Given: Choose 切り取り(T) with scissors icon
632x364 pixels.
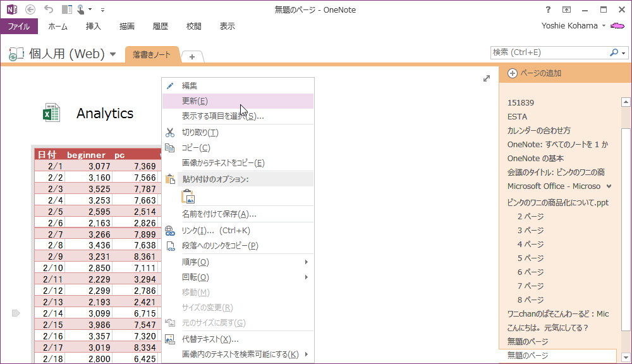Looking at the screenshot, I should coord(238,133).
